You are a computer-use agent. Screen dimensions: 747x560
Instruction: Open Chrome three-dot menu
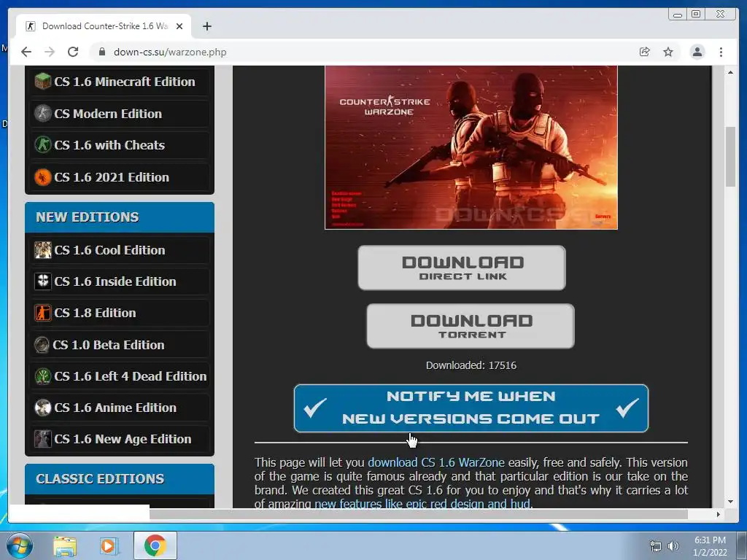pyautogui.click(x=721, y=52)
